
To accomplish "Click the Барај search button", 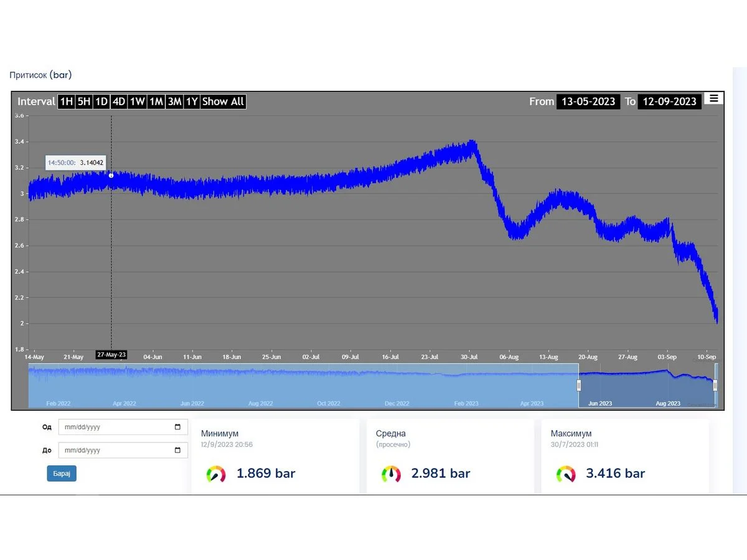I will click(62, 474).
